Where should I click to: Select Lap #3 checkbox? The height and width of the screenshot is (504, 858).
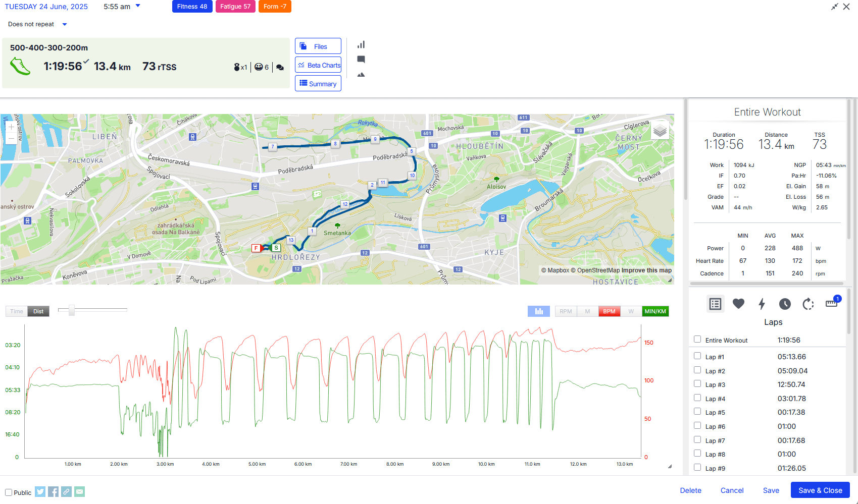point(697,384)
